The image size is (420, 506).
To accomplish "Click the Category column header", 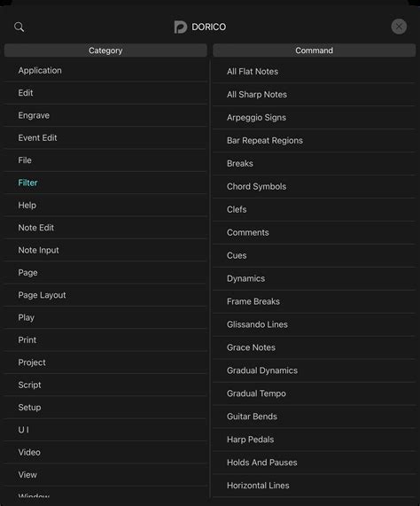I will 105,51.
